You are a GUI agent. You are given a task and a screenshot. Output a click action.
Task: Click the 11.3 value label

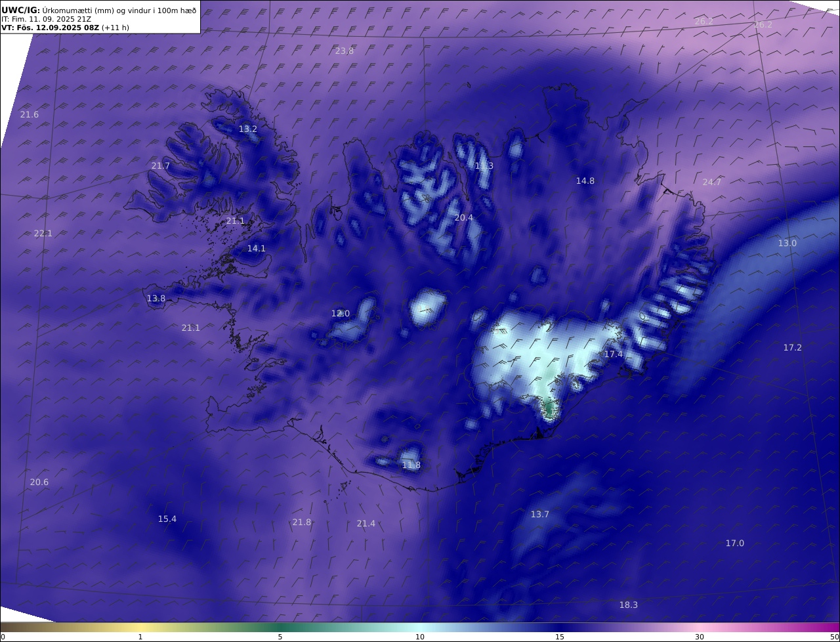pos(484,166)
